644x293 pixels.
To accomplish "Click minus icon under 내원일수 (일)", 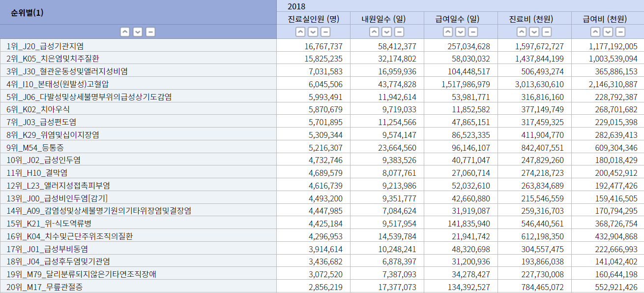I will point(399,32).
